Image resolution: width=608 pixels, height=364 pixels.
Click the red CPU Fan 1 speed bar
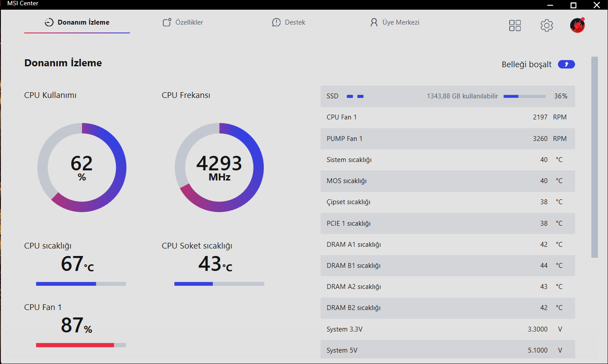[x=81, y=345]
